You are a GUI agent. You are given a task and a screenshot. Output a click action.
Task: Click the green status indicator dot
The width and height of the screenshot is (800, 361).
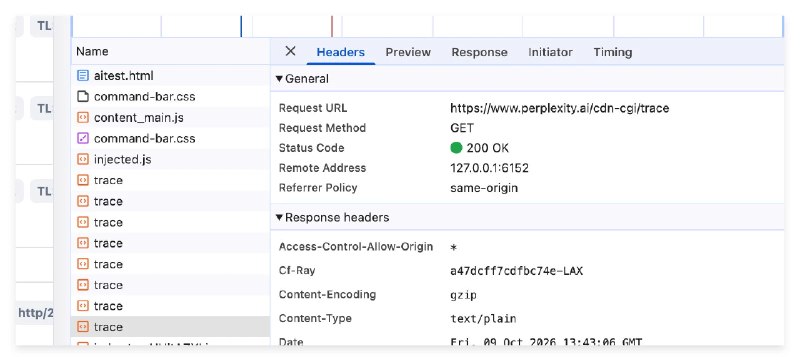[x=457, y=148]
